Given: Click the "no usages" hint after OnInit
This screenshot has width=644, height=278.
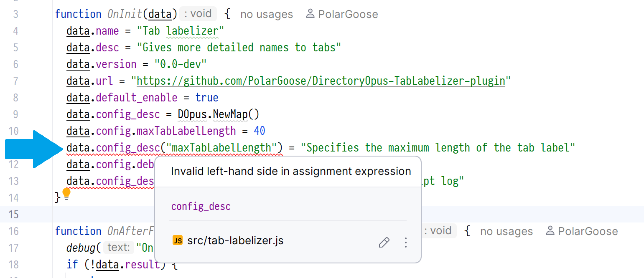Looking at the screenshot, I should pos(267,14).
